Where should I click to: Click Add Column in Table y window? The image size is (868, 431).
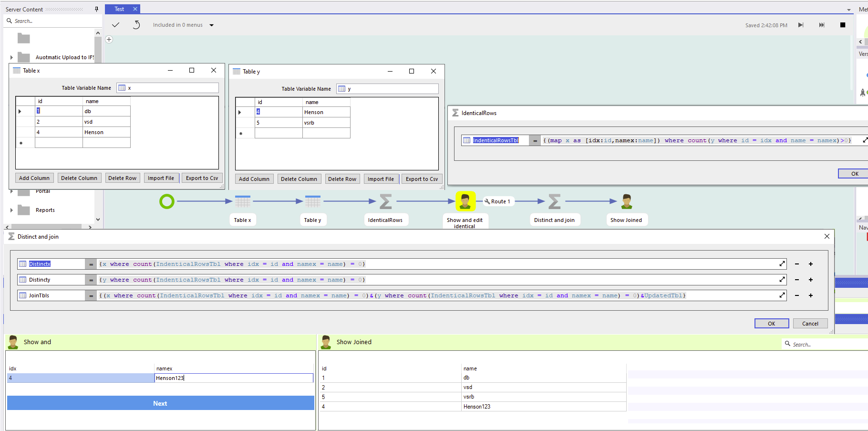pos(254,179)
